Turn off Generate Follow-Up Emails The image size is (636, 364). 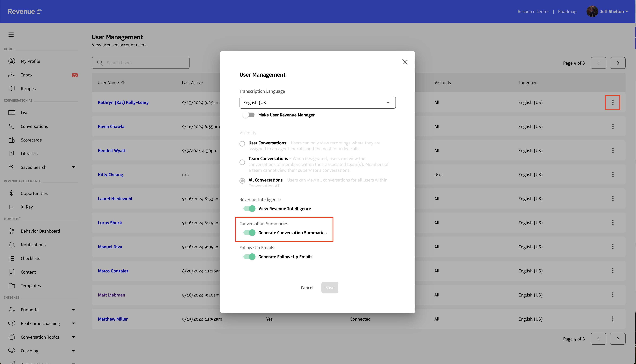pyautogui.click(x=249, y=256)
